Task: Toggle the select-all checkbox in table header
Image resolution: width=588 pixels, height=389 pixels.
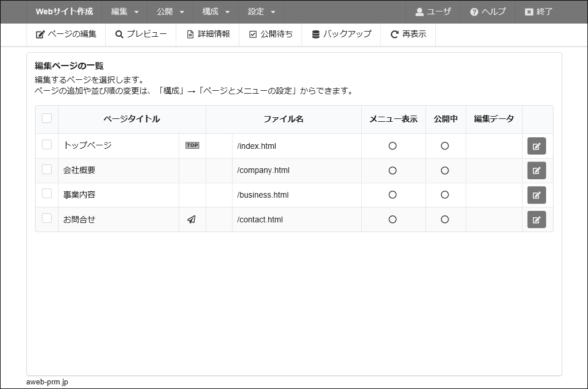Action: click(x=47, y=118)
